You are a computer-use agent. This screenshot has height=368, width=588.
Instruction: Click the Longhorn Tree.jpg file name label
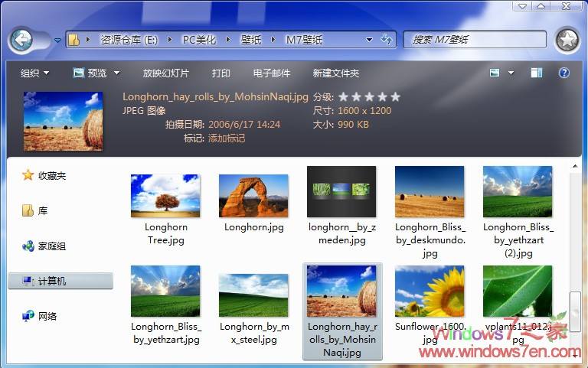click(166, 233)
